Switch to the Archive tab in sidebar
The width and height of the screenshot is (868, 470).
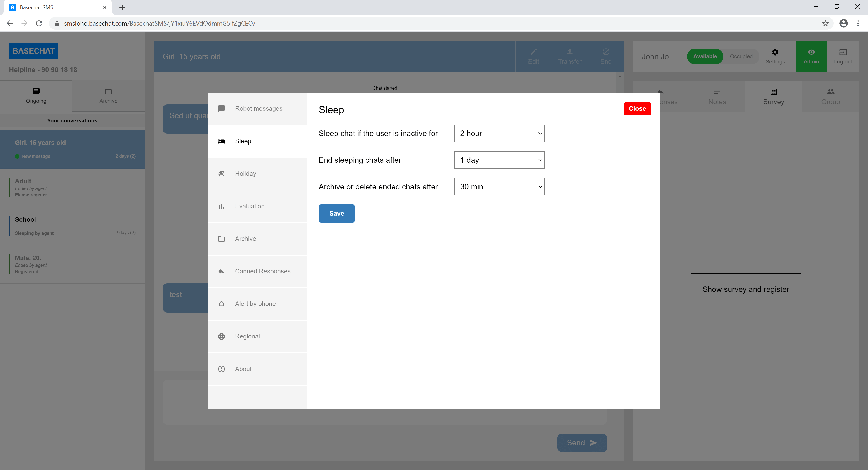108,96
